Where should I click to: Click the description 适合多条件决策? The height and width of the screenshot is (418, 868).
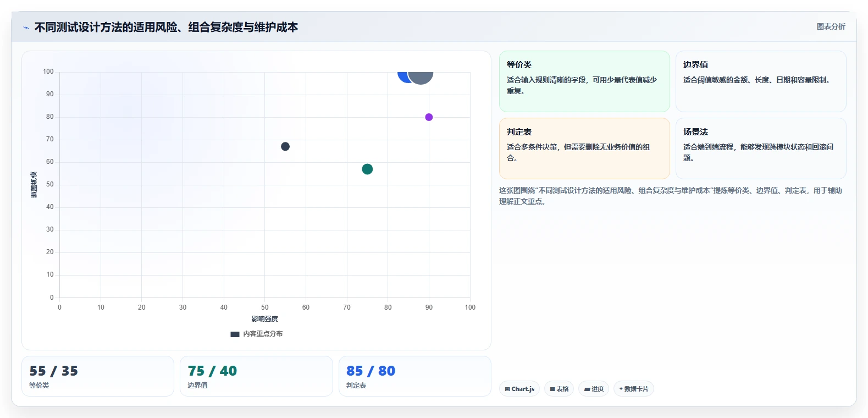click(578, 152)
